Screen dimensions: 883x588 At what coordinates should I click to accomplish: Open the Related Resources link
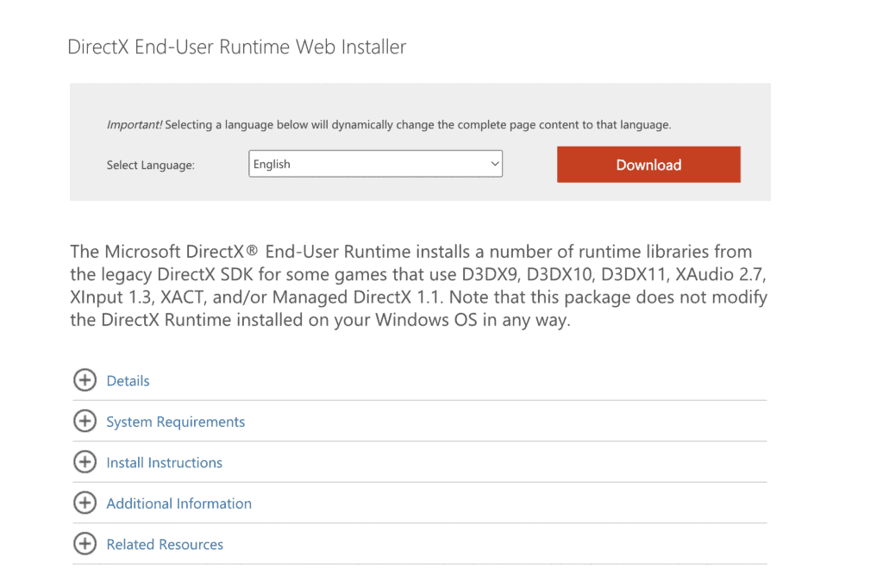[x=165, y=545]
